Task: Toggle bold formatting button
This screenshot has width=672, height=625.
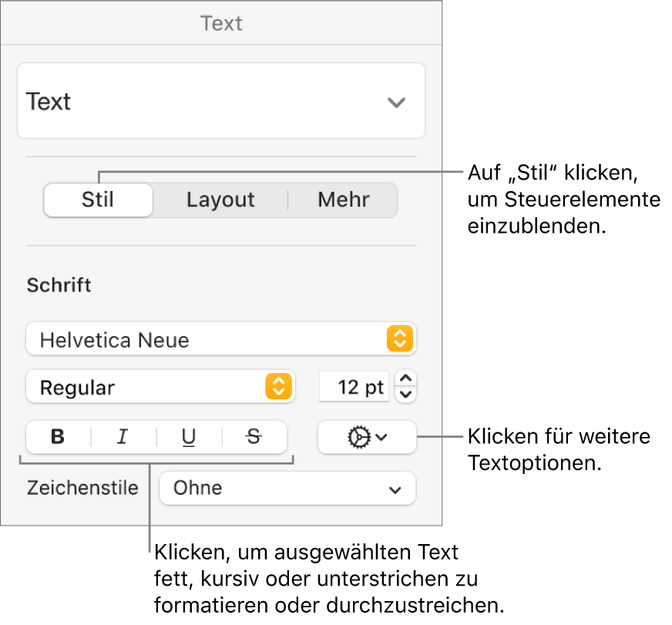Action: [x=58, y=437]
